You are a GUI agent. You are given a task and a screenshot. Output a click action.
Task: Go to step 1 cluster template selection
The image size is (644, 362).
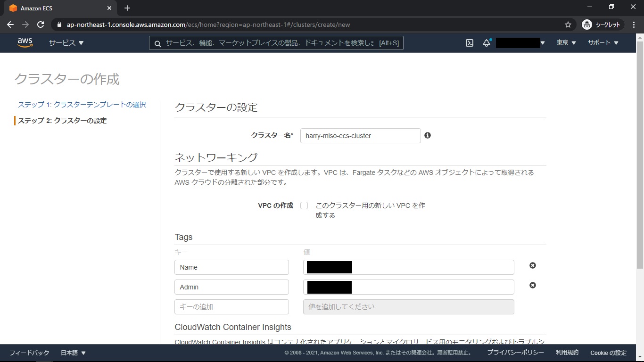tap(82, 105)
